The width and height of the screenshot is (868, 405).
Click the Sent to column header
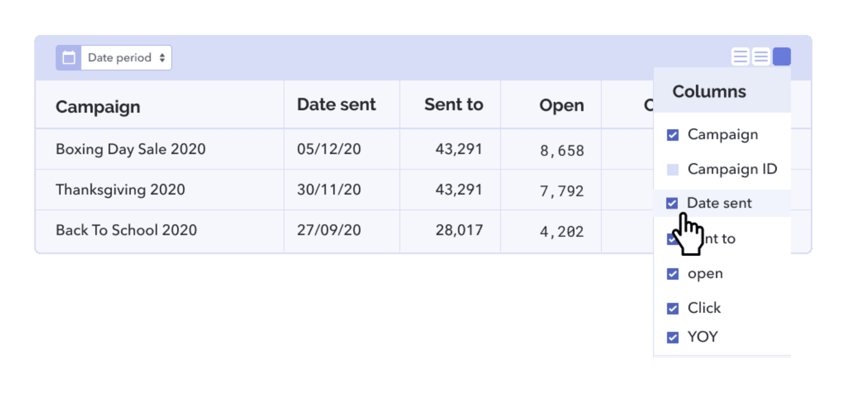coord(454,105)
